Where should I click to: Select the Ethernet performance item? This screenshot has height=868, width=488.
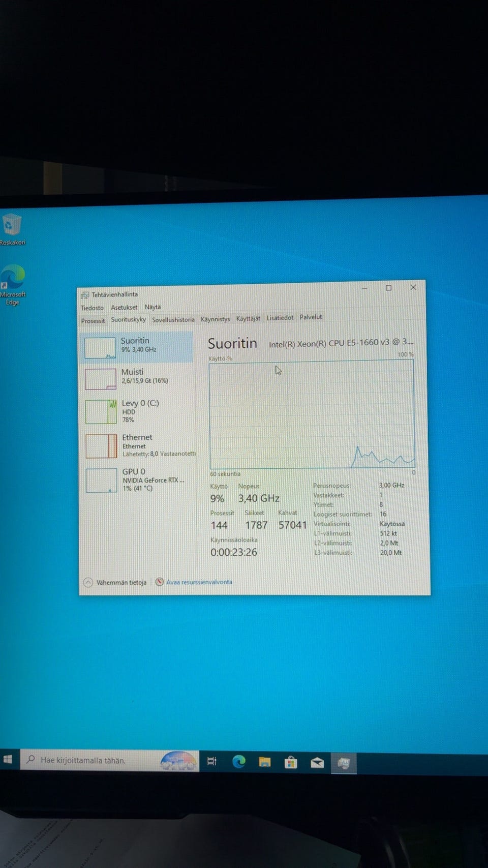(x=138, y=445)
